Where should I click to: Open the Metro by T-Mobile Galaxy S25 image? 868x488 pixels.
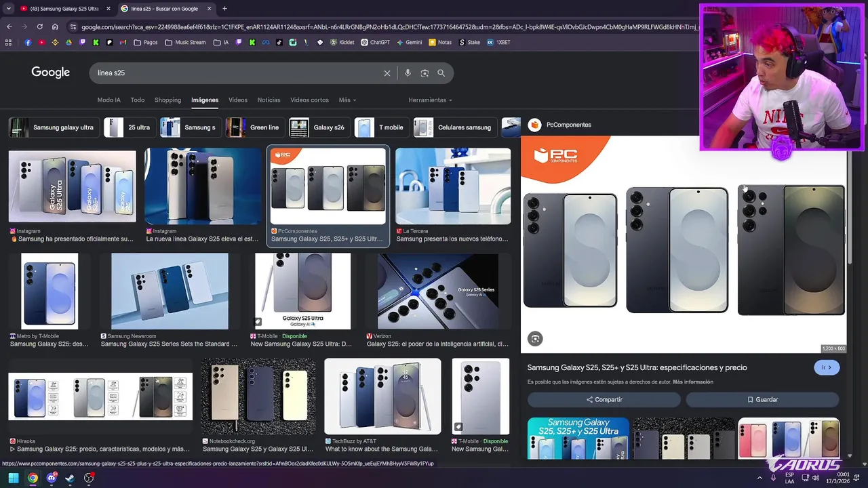50,291
